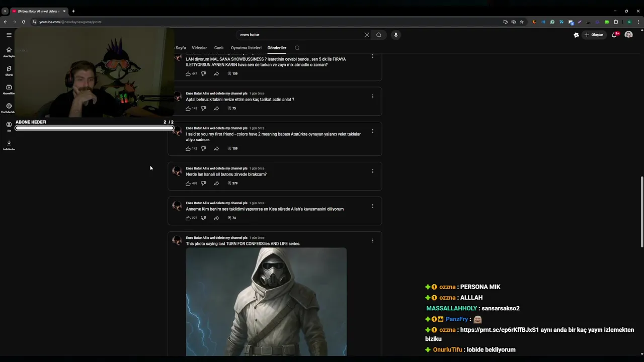
Task: Open the browser extensions puzzle icon
Action: (x=616, y=22)
